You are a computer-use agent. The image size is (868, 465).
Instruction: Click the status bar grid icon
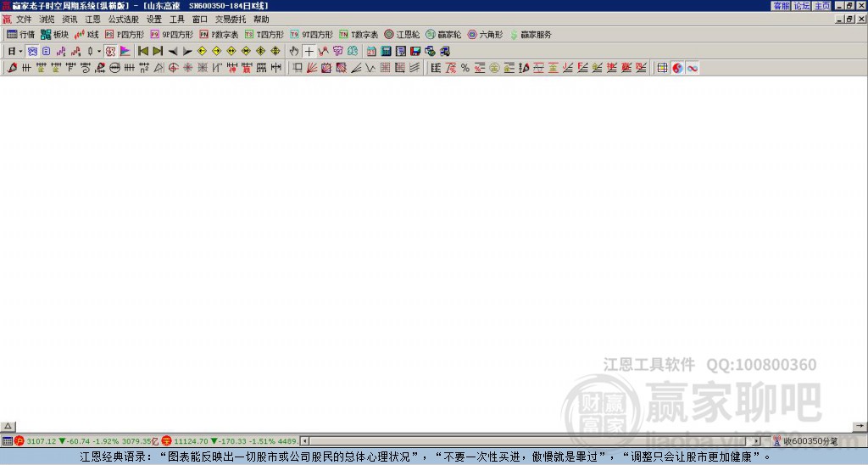[7, 441]
